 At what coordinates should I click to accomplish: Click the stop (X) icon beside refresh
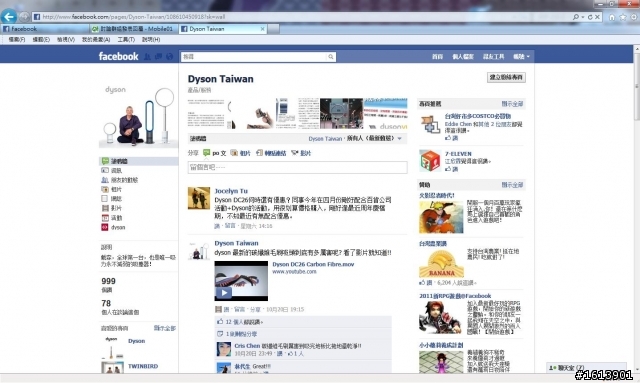597,17
